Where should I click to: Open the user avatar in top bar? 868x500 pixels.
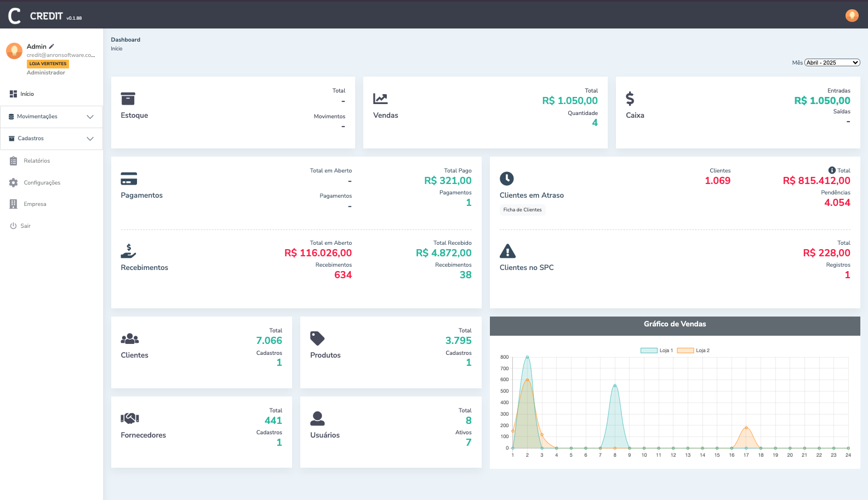click(852, 15)
